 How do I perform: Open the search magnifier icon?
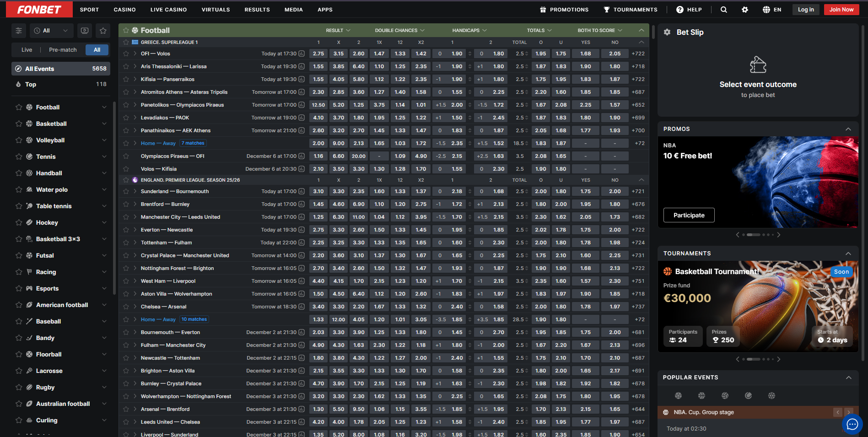723,10
